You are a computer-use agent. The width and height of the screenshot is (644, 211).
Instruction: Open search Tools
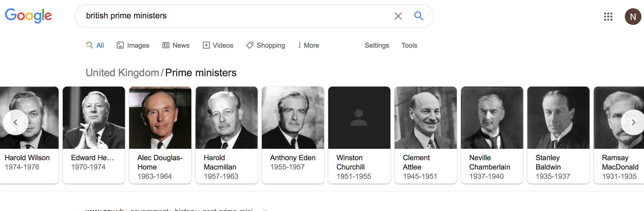[409, 45]
